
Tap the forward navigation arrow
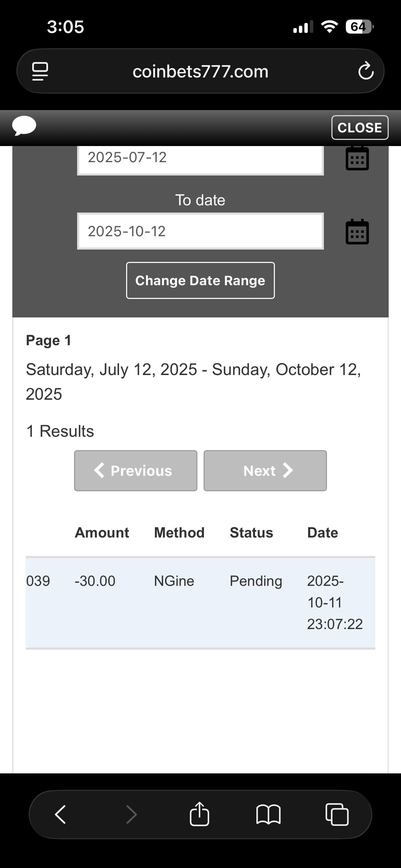click(x=132, y=814)
